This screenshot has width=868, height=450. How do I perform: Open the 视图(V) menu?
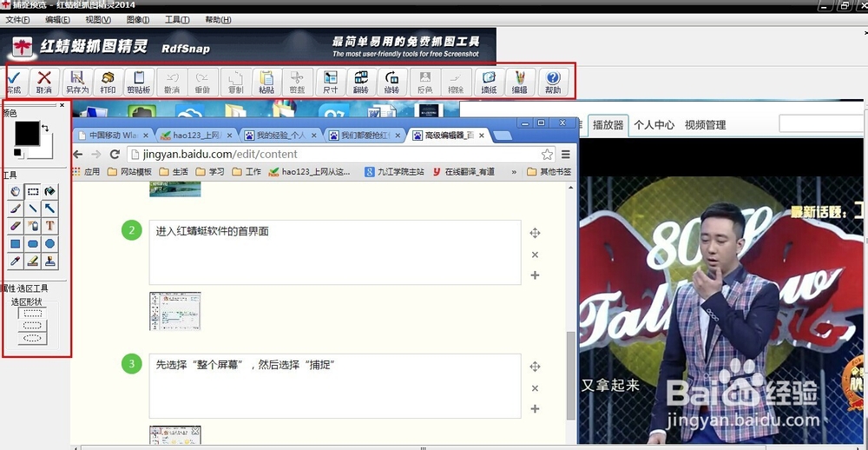tap(98, 20)
